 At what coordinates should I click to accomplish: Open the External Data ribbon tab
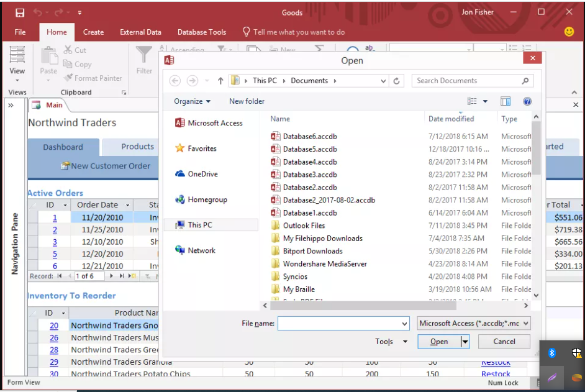(140, 32)
